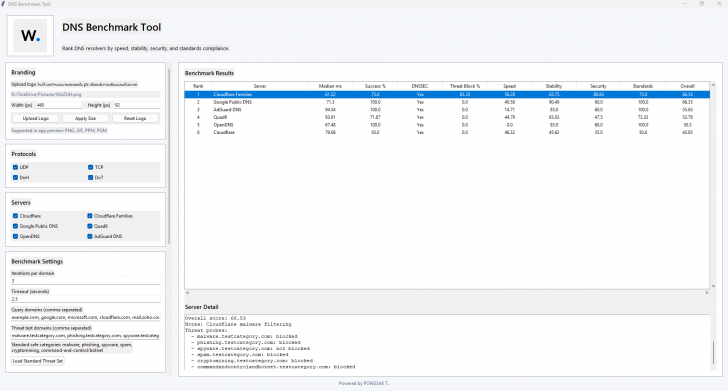Click Load Standard Threat Set button
Image resolution: width=728 pixels, height=391 pixels.
pos(38,361)
